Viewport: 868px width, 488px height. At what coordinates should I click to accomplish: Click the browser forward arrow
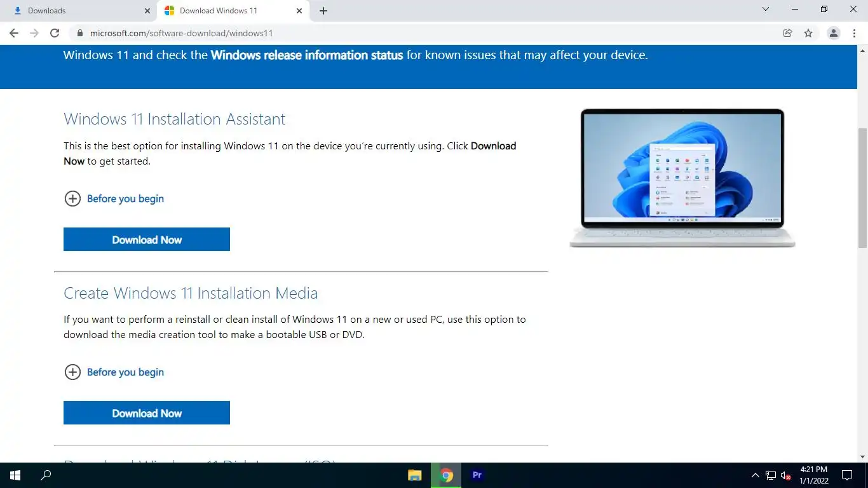[x=34, y=33]
